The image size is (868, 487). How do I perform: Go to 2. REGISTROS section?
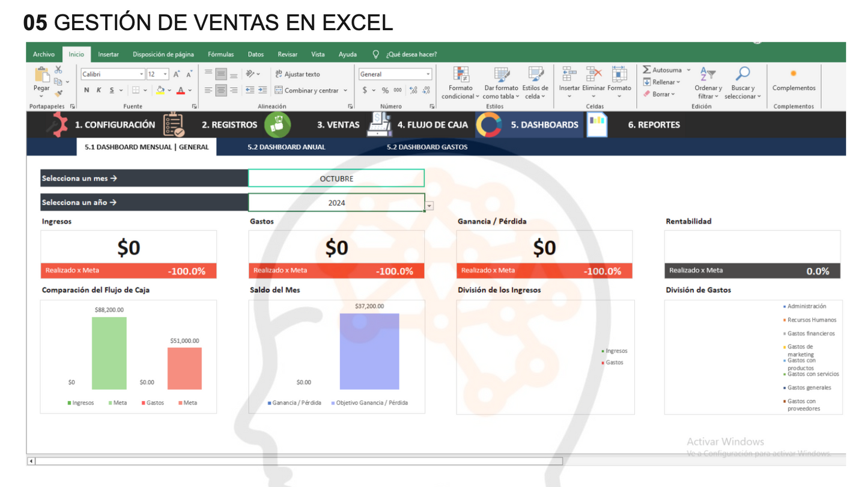coord(229,124)
